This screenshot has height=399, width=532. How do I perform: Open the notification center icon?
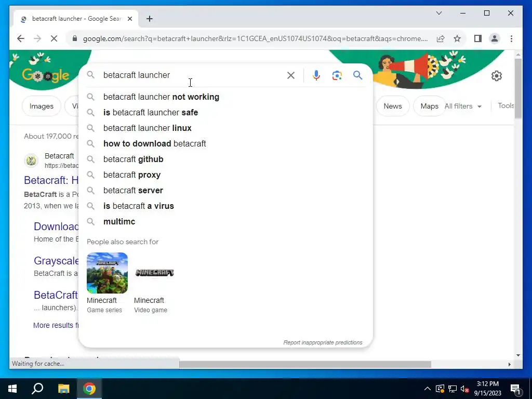coord(515,389)
